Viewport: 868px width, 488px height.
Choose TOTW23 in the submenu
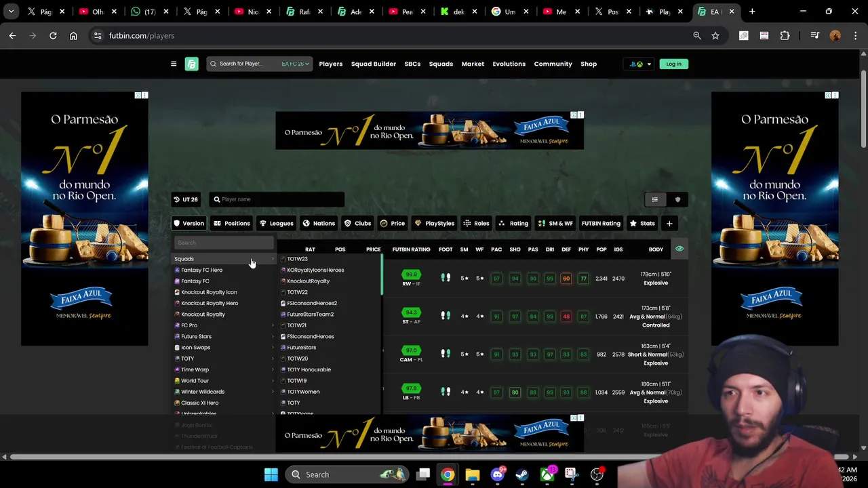pyautogui.click(x=297, y=259)
